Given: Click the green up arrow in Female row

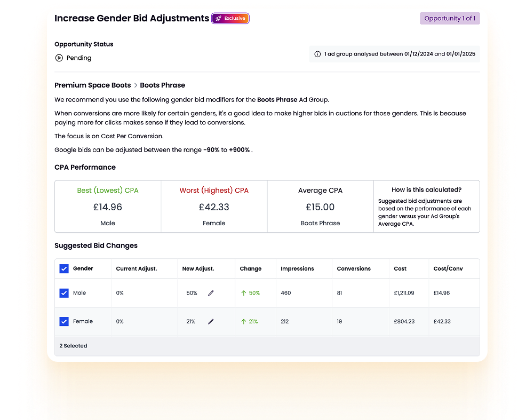Looking at the screenshot, I should point(244,322).
